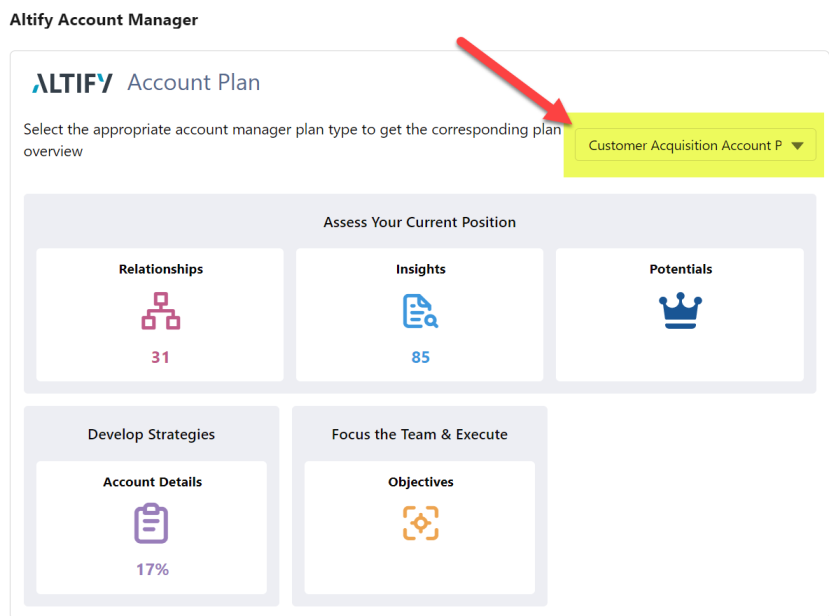Screen dimensions: 829x616
Task: Click the Insights document search icon
Action: [420, 311]
